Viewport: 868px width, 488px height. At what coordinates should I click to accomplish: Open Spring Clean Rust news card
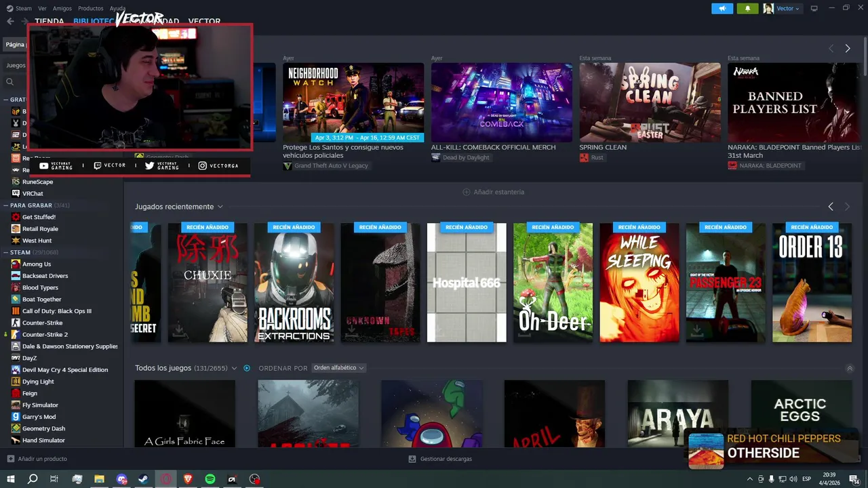(650, 102)
